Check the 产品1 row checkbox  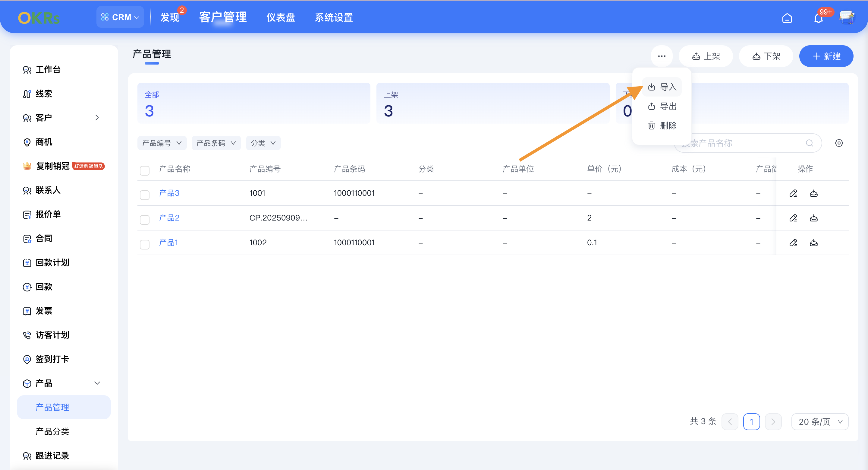pyautogui.click(x=145, y=244)
